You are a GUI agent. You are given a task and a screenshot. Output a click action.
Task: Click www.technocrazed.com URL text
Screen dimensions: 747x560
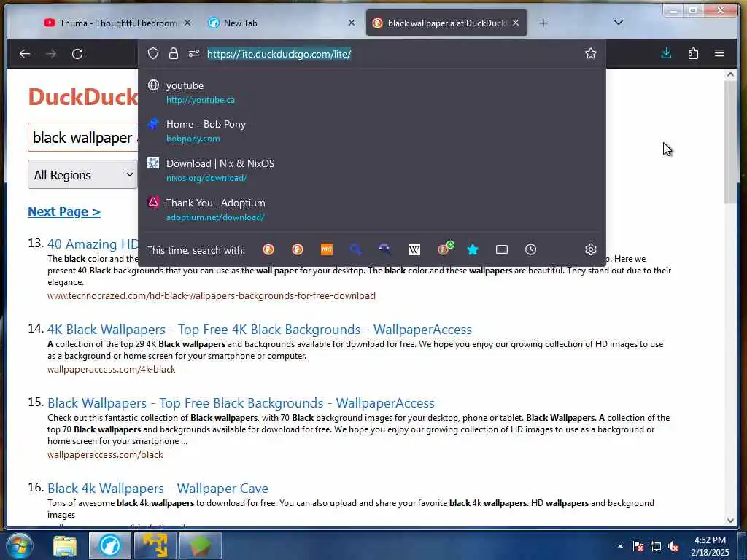pyautogui.click(x=212, y=296)
